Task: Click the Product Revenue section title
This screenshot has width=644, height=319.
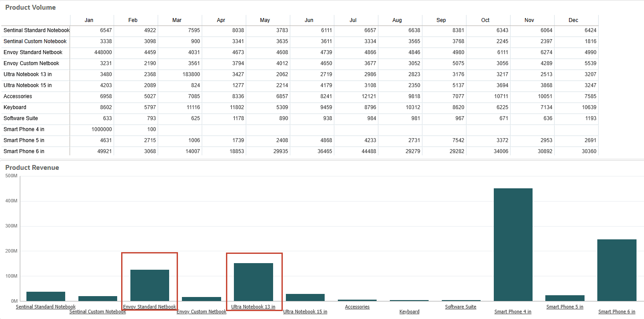Action: (32, 168)
